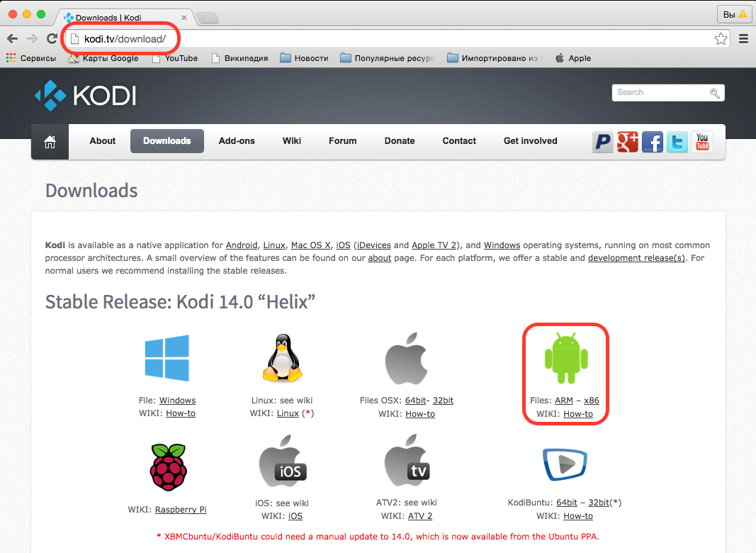
Task: Close the Downloads | Kodi tab
Action: (x=184, y=18)
